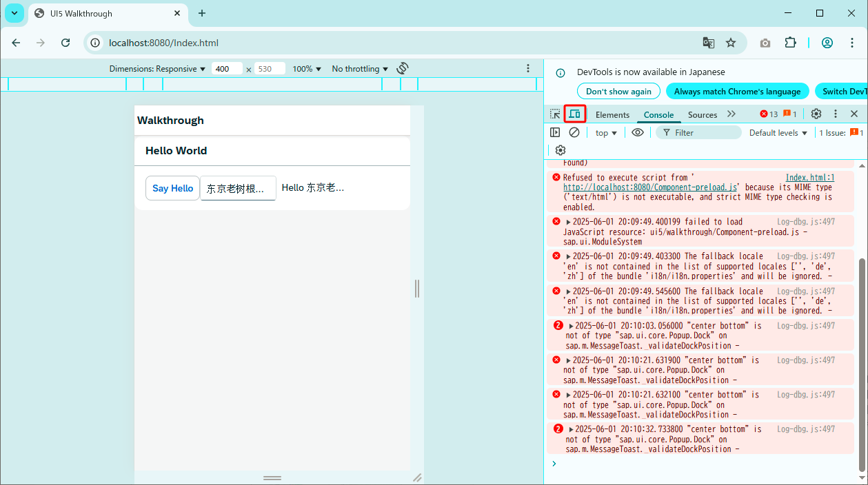Toggle the device toolbar off
Screen dimensions: 868x485
point(575,114)
